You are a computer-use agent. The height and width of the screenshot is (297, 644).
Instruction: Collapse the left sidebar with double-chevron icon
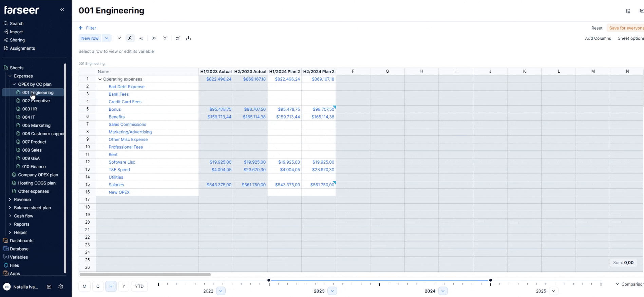62,10
